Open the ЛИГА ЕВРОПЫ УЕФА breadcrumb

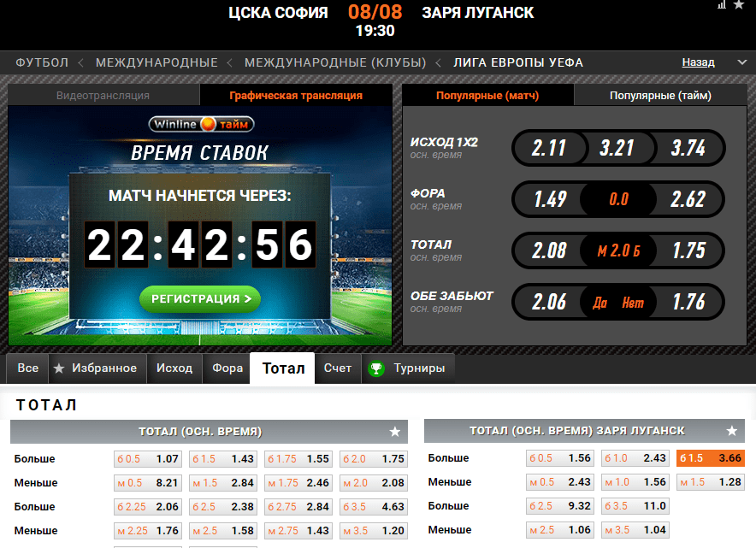518,62
